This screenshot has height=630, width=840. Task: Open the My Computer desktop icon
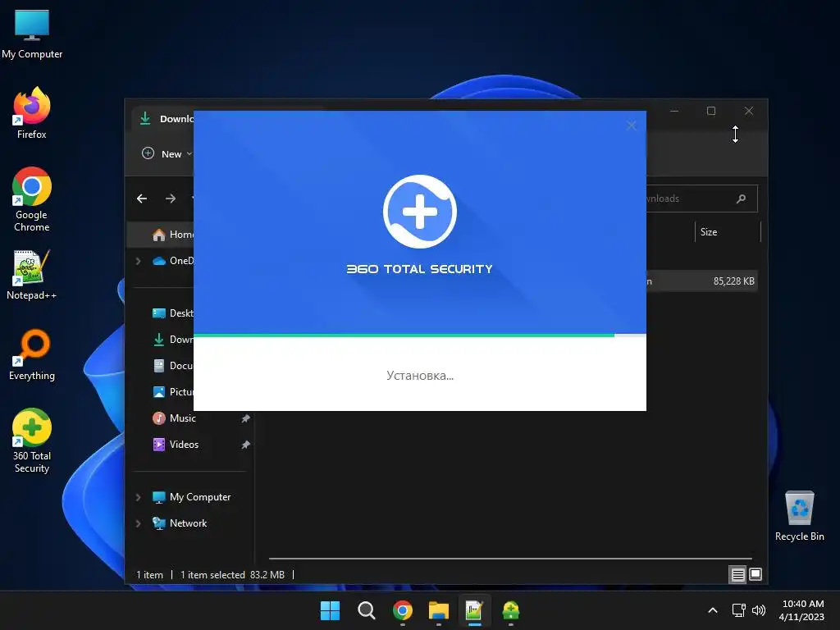pyautogui.click(x=32, y=34)
